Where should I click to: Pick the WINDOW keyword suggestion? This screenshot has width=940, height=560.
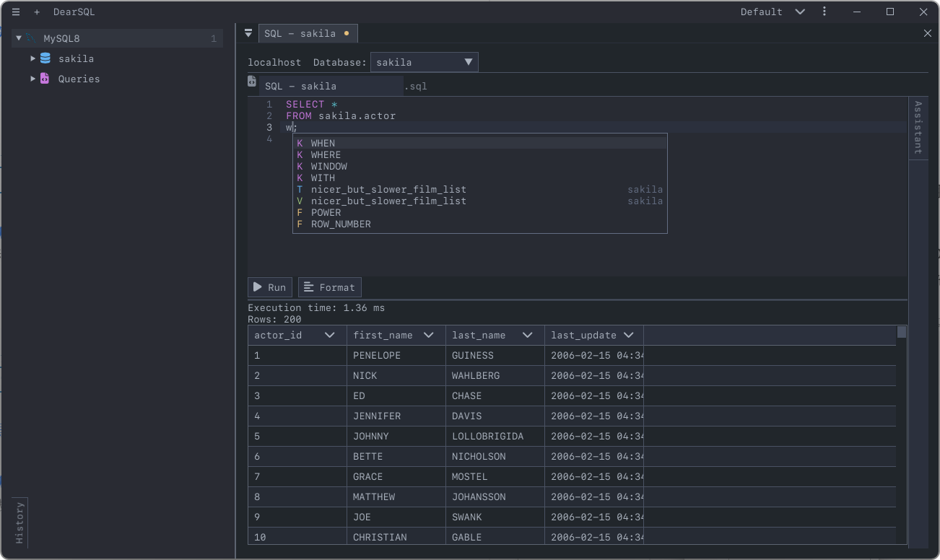coord(479,167)
